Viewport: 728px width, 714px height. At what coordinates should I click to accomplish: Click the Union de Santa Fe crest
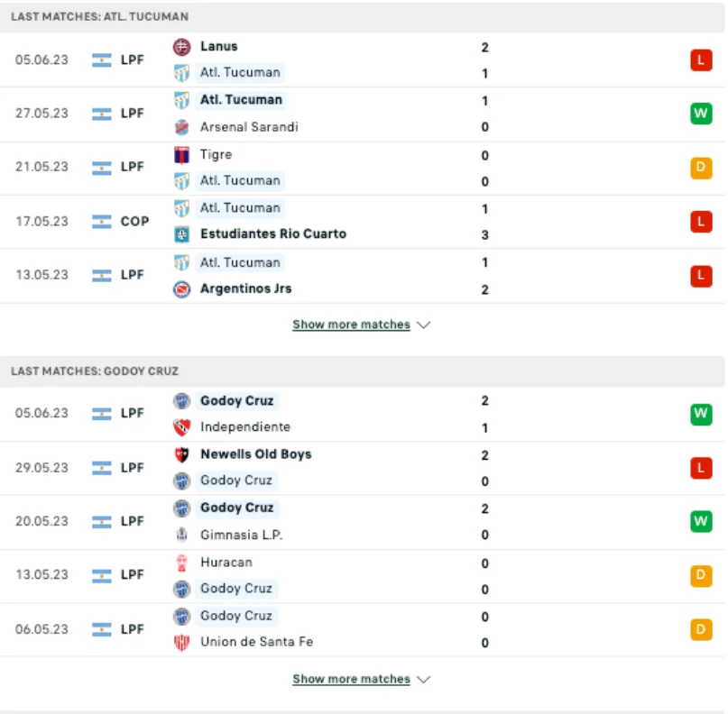180,643
